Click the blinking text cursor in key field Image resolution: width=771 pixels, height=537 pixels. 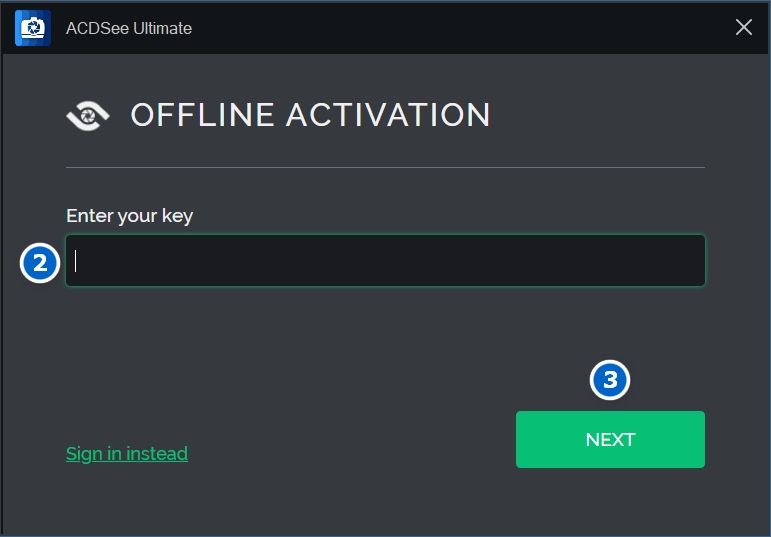coord(76,261)
